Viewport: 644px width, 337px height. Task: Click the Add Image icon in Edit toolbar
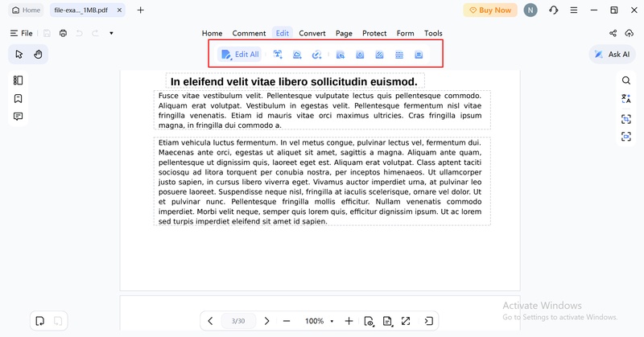(x=297, y=54)
